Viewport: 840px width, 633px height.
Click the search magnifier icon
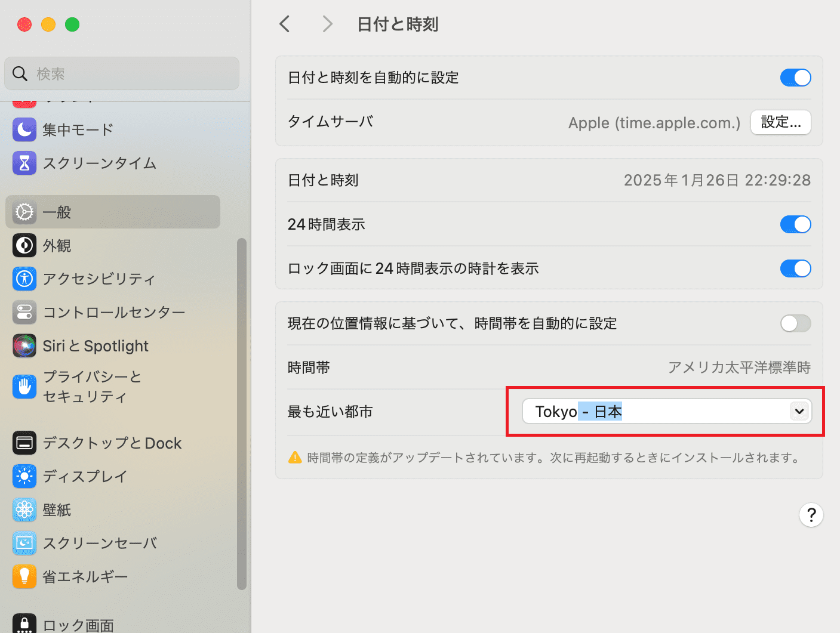point(20,73)
